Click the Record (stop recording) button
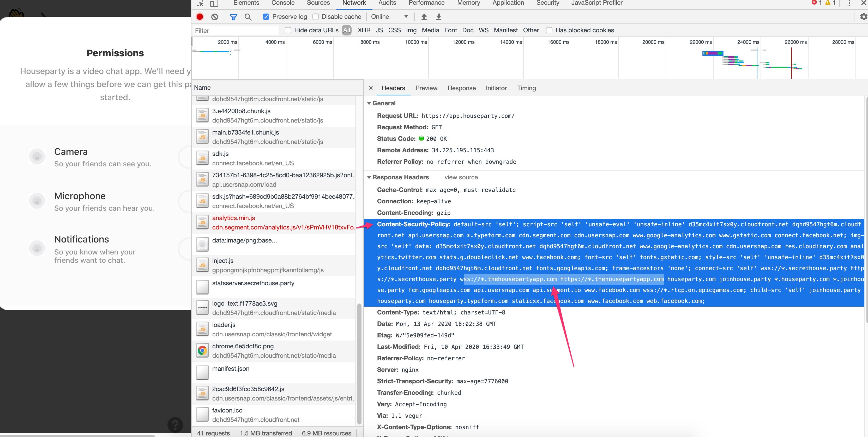Viewport: 868px width, 437px height. 200,17
